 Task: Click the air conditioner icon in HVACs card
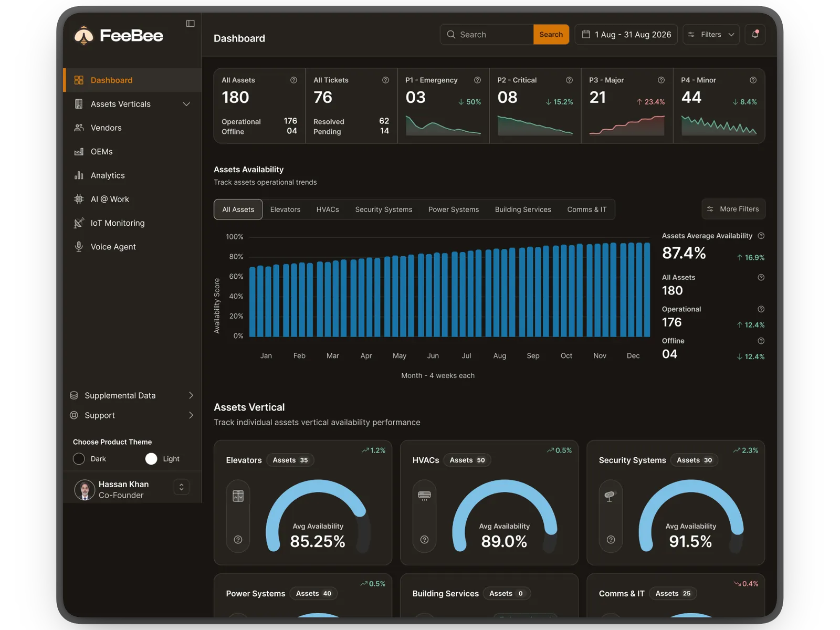pyautogui.click(x=424, y=495)
